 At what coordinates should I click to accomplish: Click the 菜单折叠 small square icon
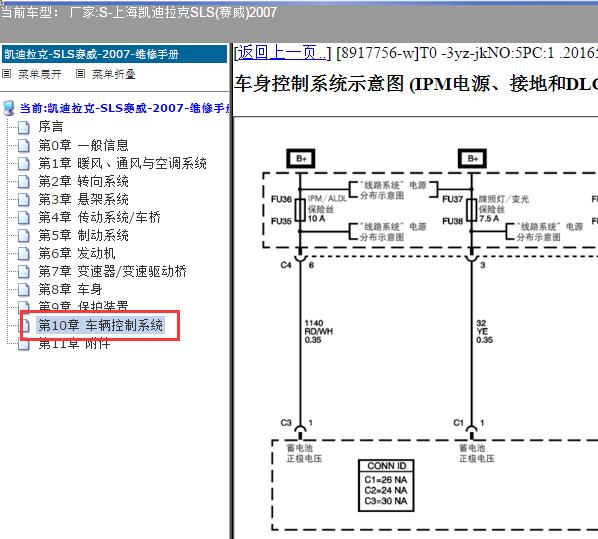[x=80, y=74]
